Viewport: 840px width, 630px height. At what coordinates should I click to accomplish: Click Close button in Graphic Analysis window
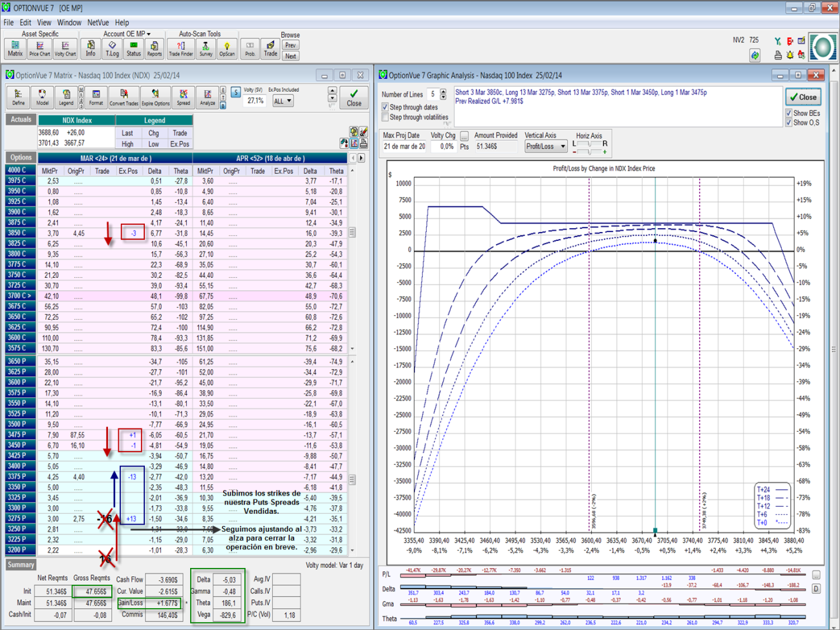(x=803, y=97)
